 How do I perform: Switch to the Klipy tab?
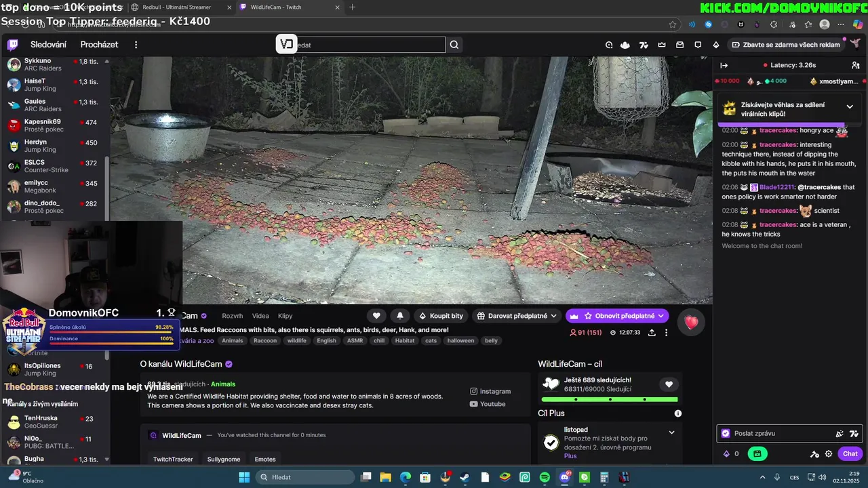click(285, 316)
